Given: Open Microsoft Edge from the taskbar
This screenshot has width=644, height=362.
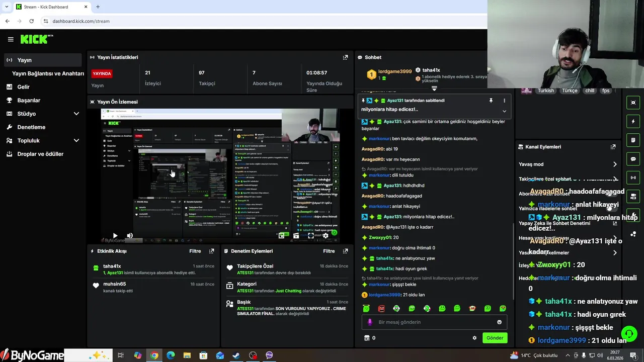Looking at the screenshot, I should tap(171, 355).
